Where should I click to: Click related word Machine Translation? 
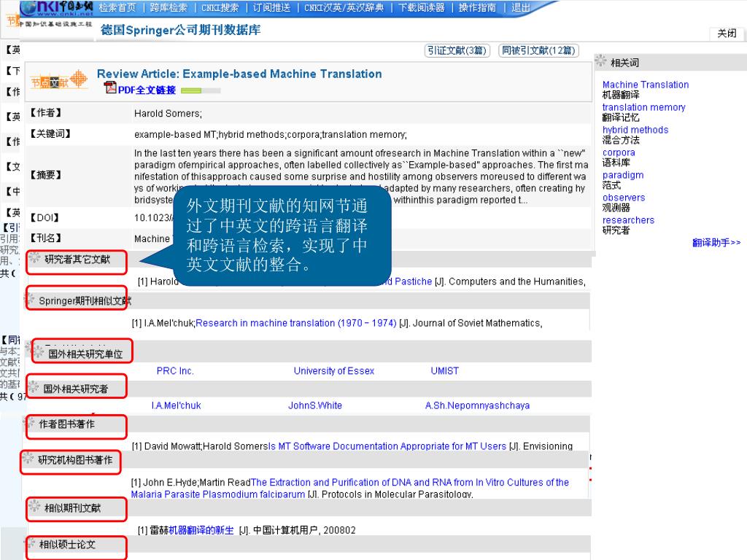point(646,85)
